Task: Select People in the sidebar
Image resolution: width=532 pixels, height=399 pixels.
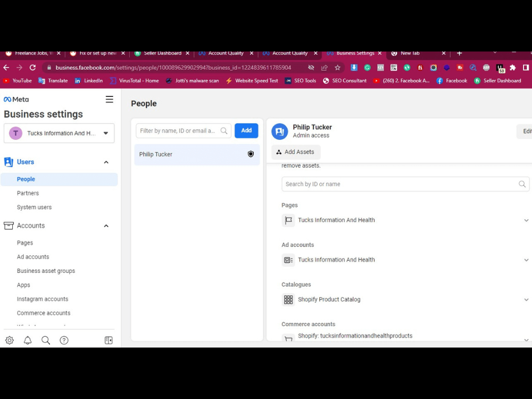Action: click(60, 179)
